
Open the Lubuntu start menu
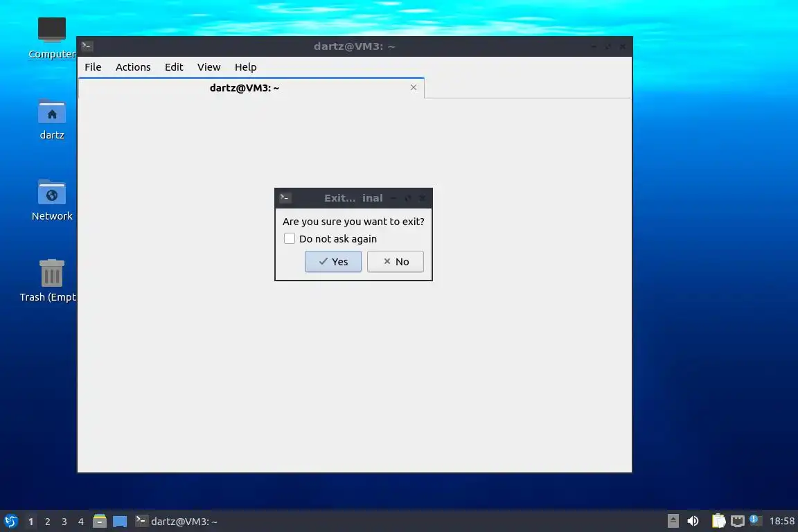click(10, 522)
